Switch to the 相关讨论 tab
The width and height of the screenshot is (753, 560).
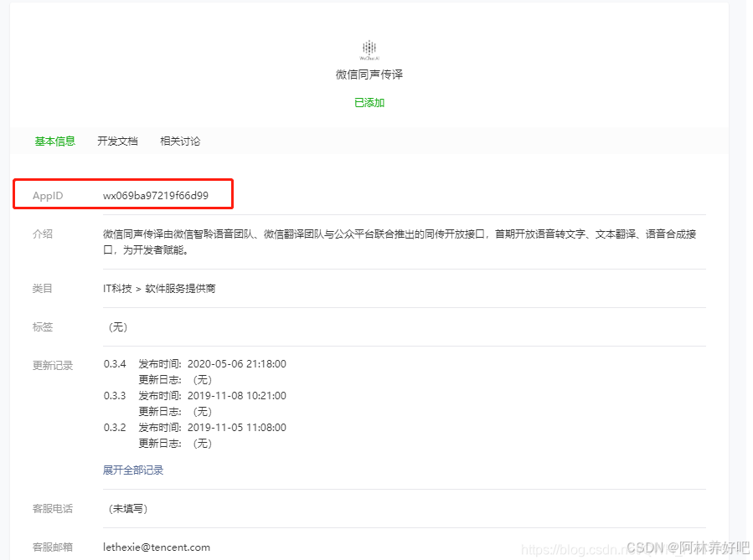point(180,141)
